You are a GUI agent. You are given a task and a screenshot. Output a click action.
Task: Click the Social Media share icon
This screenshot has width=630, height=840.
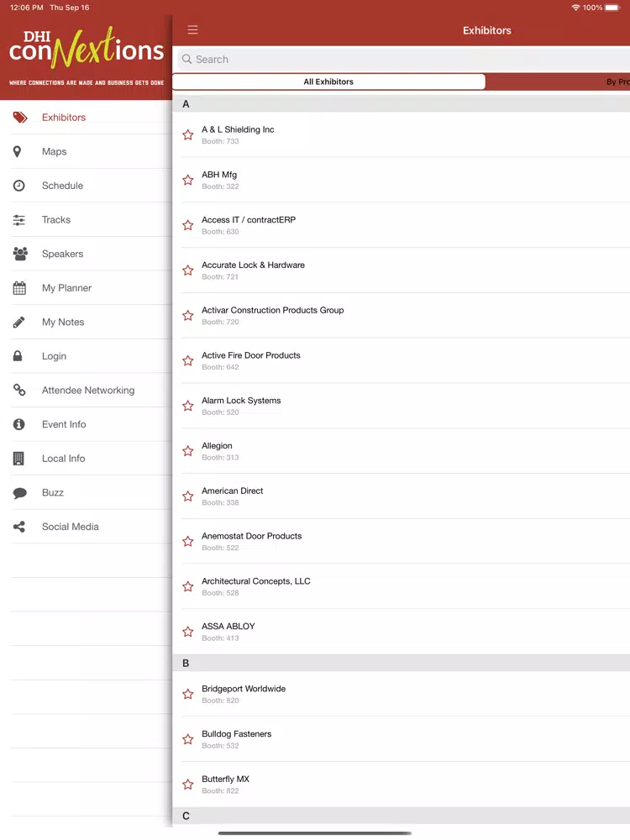click(x=19, y=527)
